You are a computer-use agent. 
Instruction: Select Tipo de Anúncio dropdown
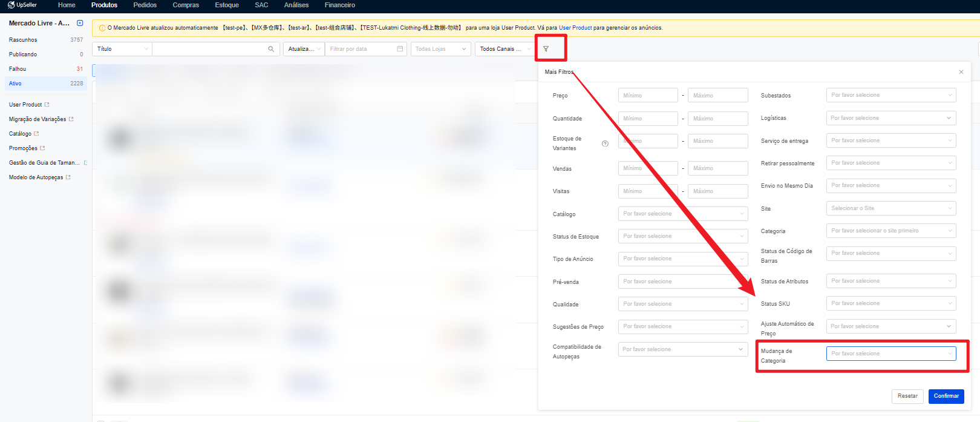point(682,259)
